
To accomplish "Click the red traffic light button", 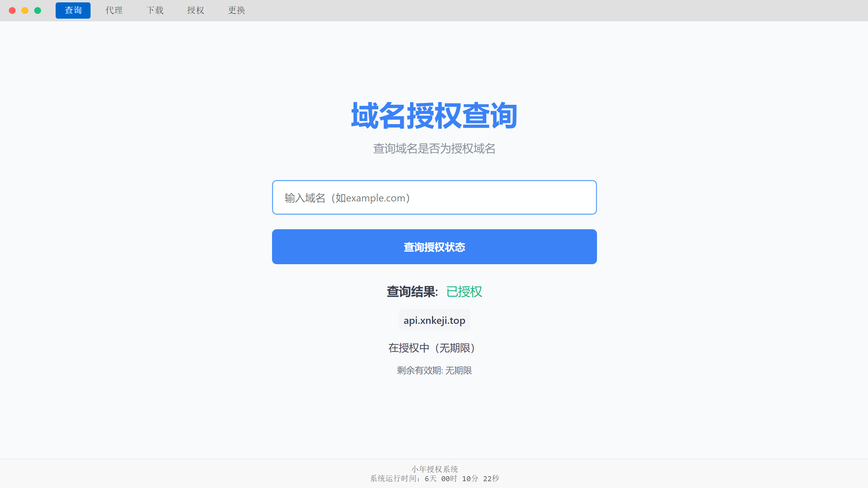I will (13, 11).
